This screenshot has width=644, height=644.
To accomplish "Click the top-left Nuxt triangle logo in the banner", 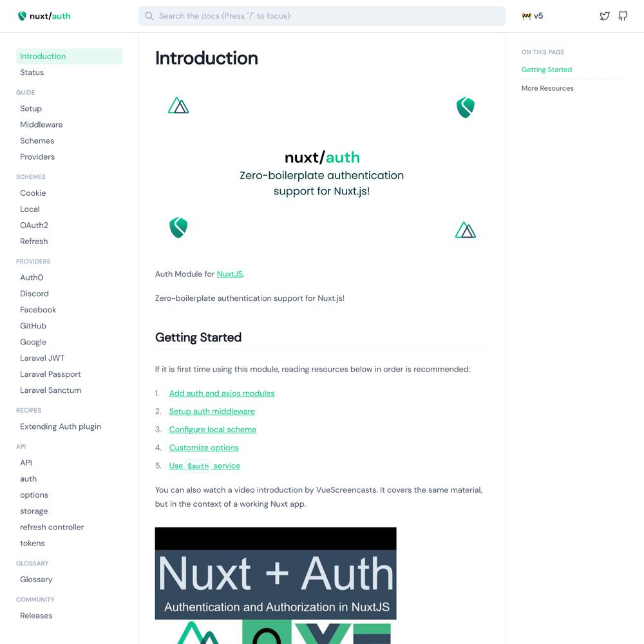I will click(178, 106).
